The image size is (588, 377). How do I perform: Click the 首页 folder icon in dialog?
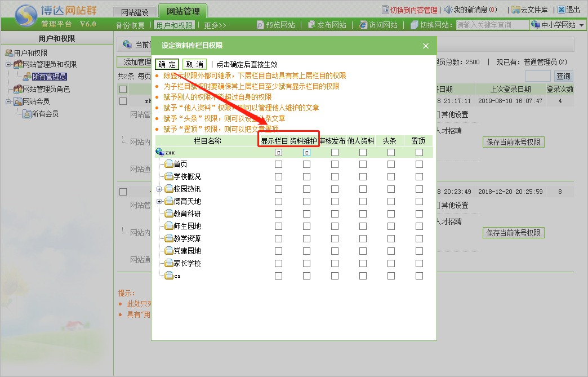169,164
